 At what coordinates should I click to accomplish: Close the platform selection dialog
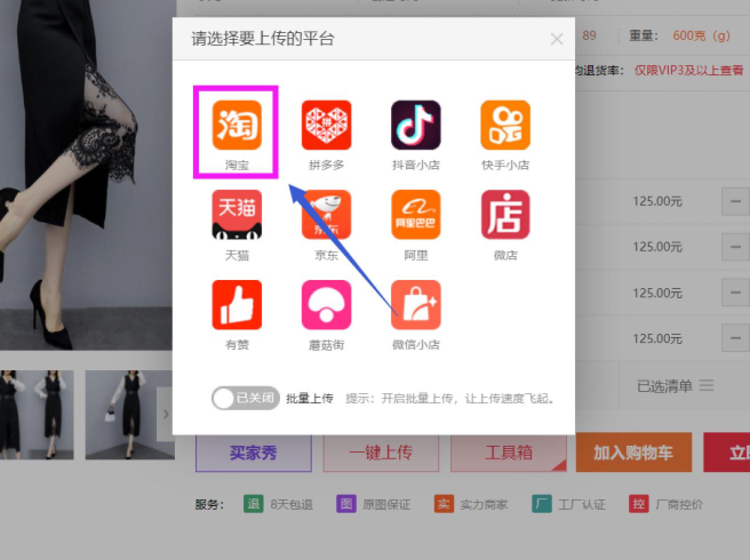click(557, 39)
